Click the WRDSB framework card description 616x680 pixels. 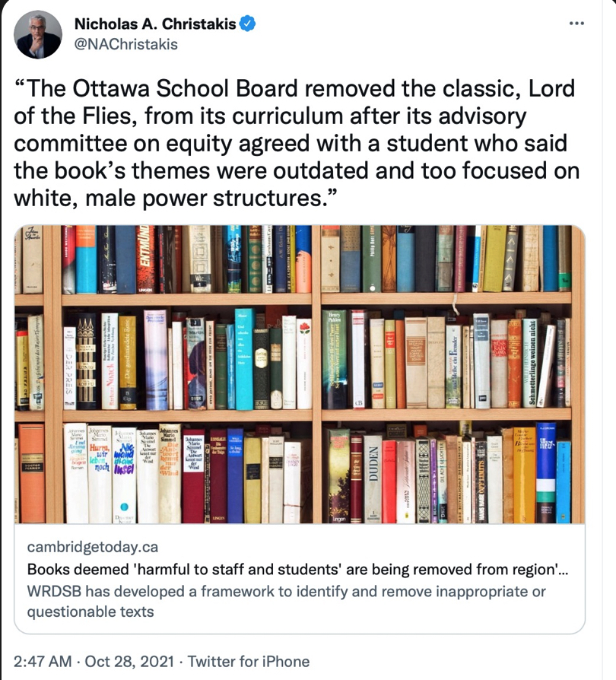[x=286, y=601]
